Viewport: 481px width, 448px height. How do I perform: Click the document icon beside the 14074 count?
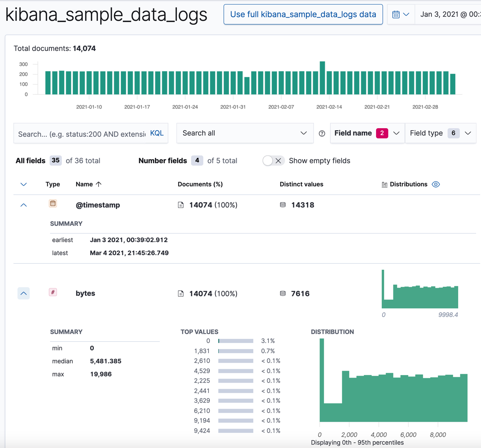coord(181,205)
